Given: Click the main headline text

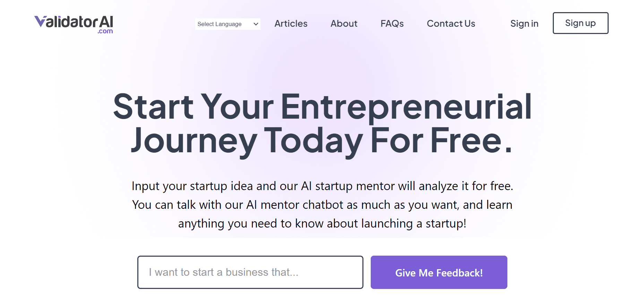Looking at the screenshot, I should tap(322, 123).
